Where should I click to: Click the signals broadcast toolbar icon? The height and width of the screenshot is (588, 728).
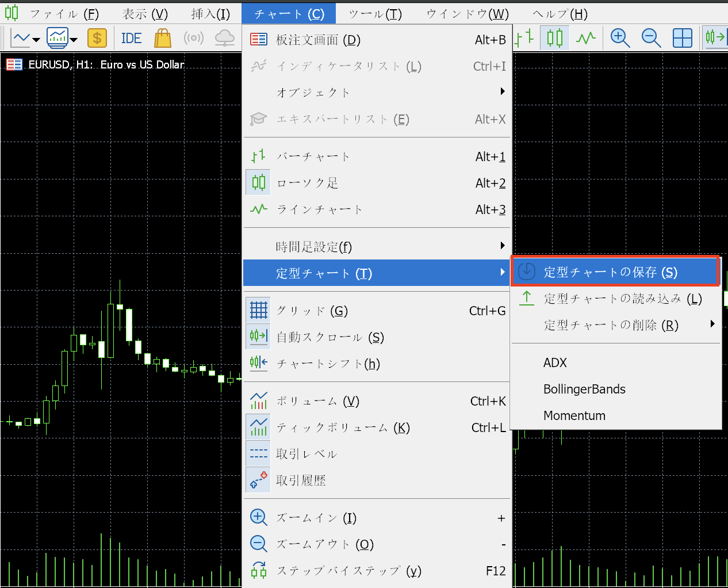point(194,39)
